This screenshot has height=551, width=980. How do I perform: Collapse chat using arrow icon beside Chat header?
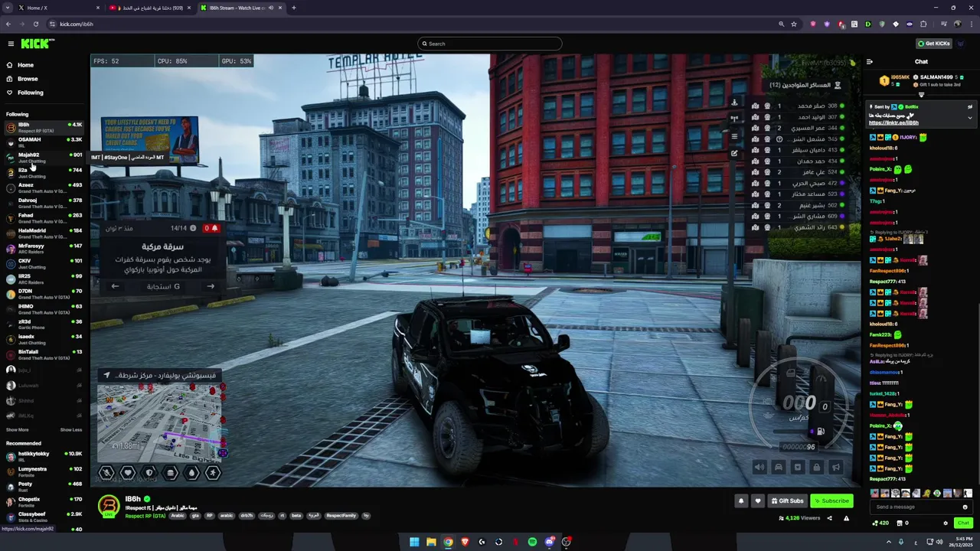pos(870,62)
